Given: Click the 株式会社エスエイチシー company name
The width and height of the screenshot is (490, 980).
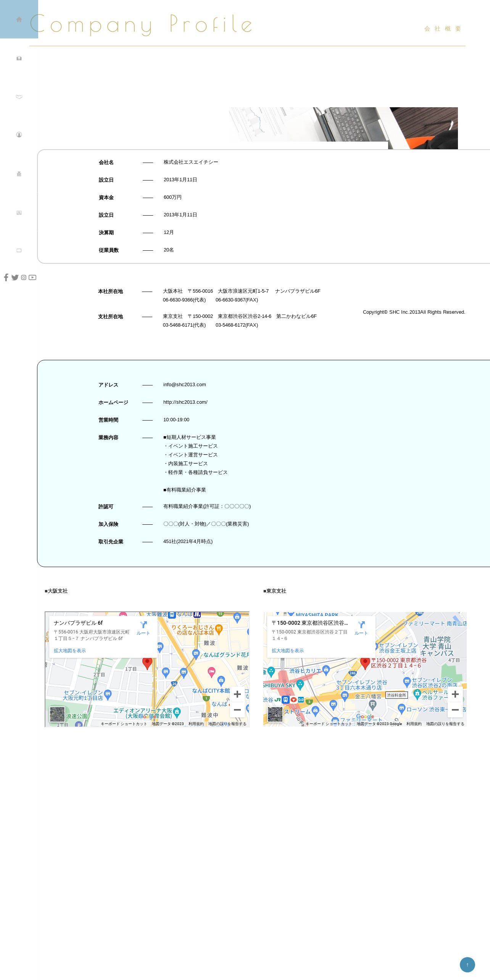Looking at the screenshot, I should coord(191,162).
